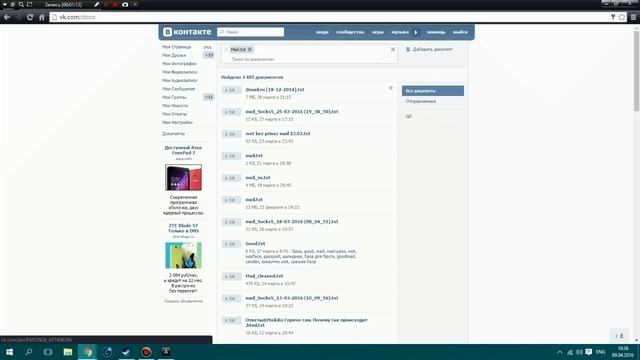This screenshot has height=360, width=640.
Task: Open the recorder bar dropdown arrow
Action: pos(4,4)
